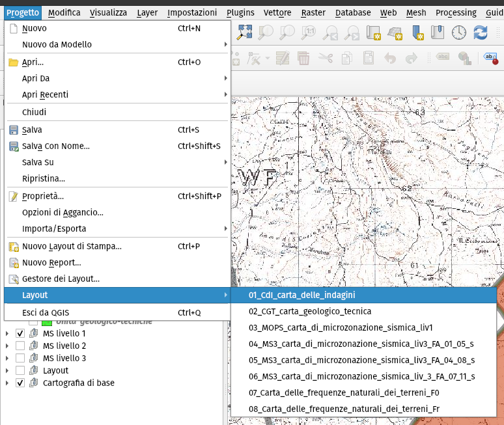Click the Layer Diagram Options icon
This screenshot has height=425, width=504.
tap(464, 59)
